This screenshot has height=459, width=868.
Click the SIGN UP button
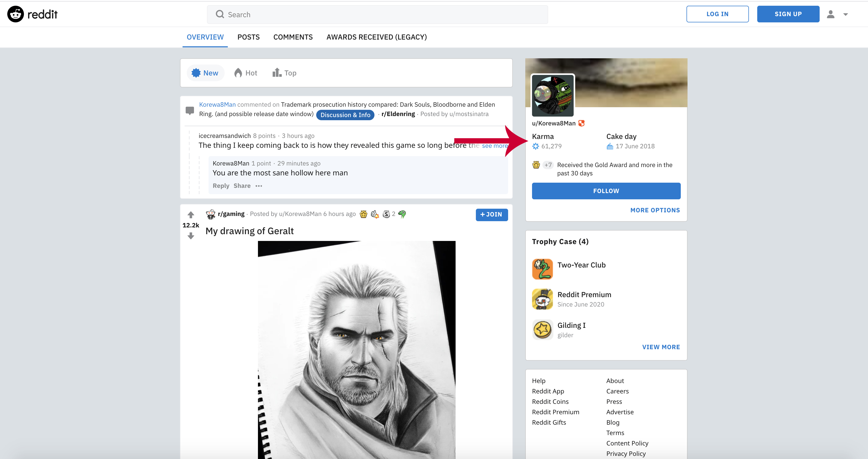pyautogui.click(x=788, y=14)
